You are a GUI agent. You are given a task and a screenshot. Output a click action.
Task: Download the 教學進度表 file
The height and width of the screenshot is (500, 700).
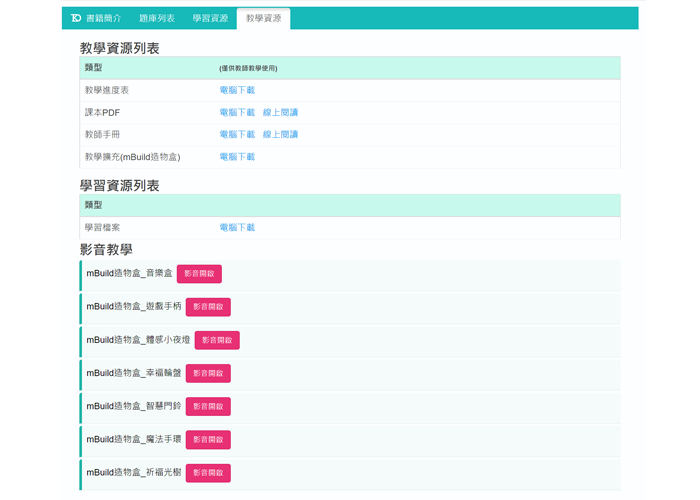click(237, 90)
